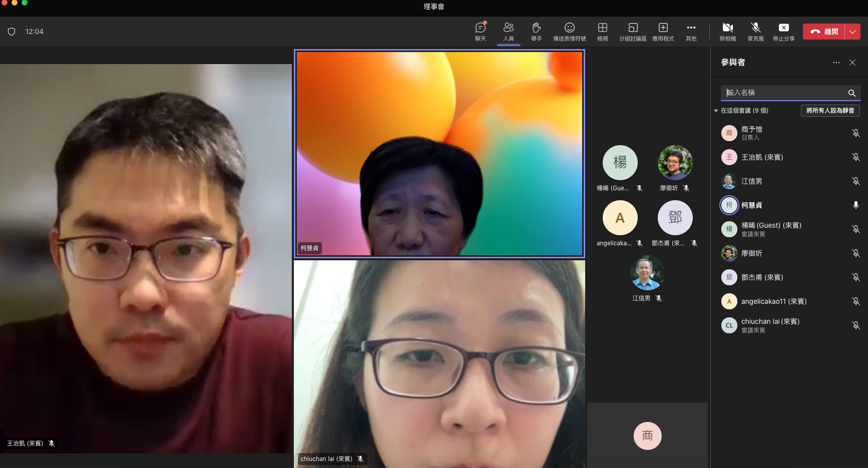868x468 pixels.
Task: Select 王治凱 (來賓) video tile
Action: coord(146,259)
